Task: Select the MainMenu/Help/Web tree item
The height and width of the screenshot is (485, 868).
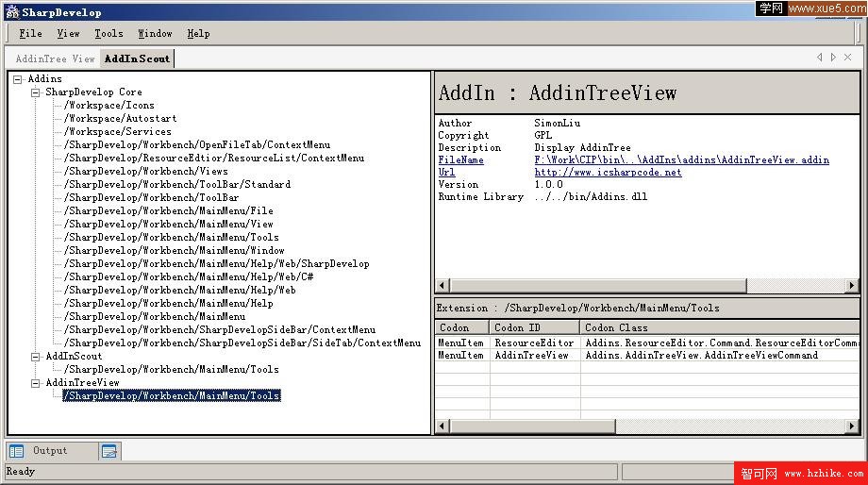Action: [x=179, y=290]
